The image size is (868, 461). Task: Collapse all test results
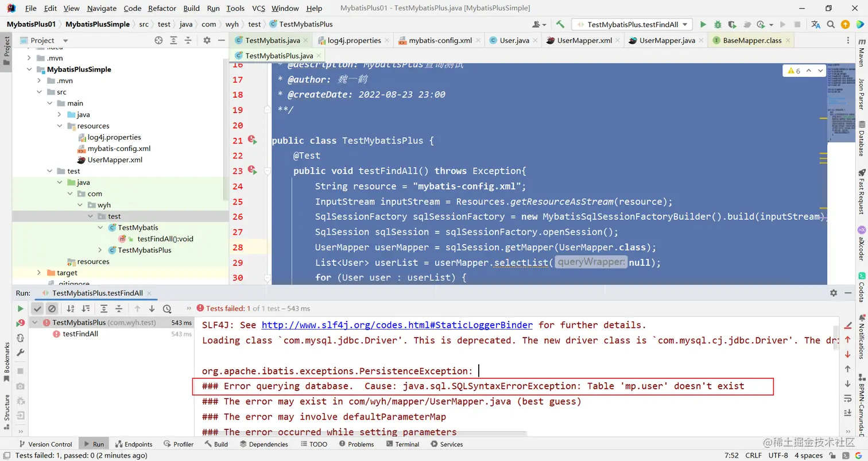119,308
